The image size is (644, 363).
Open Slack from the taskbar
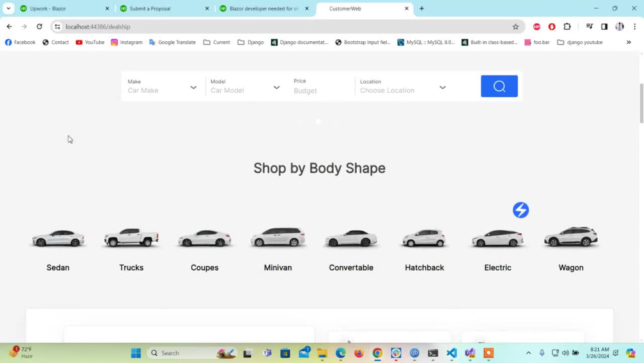(396, 353)
